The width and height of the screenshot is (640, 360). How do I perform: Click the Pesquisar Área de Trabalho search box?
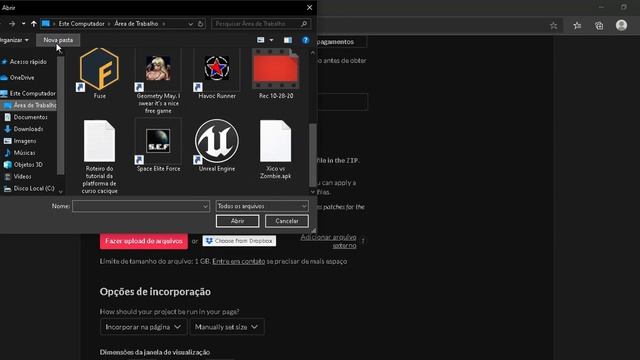click(x=261, y=24)
